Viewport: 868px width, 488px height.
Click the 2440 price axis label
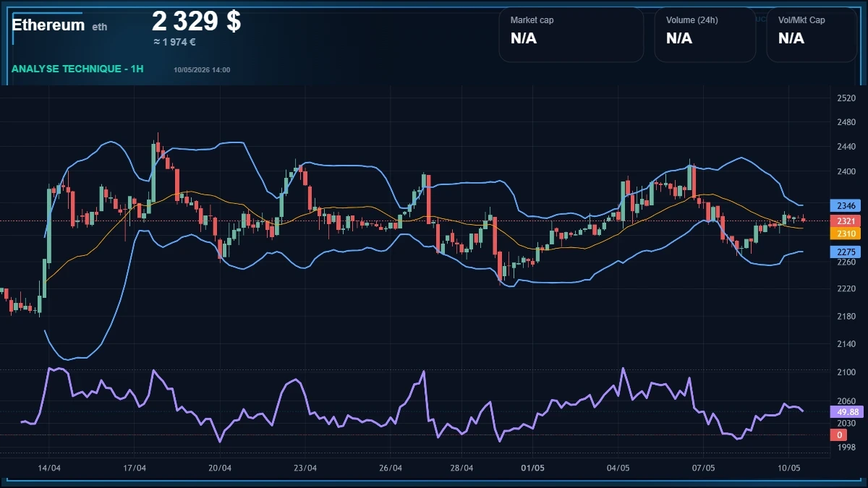(846, 147)
